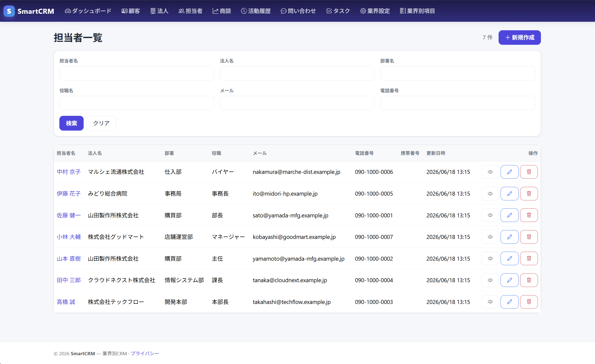Image resolution: width=595 pixels, height=364 pixels.
Task: Open the 山本 直樹 contact link
Action: pos(69,259)
